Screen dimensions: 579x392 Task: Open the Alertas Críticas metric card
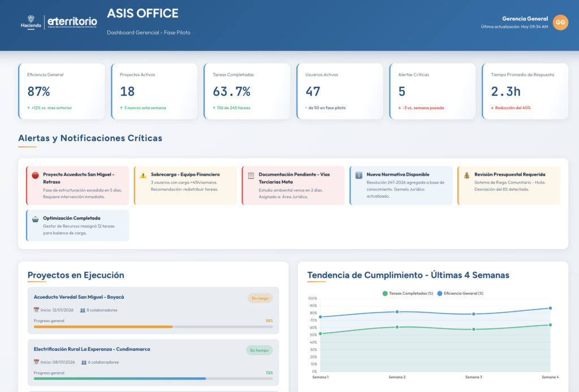coord(433,91)
